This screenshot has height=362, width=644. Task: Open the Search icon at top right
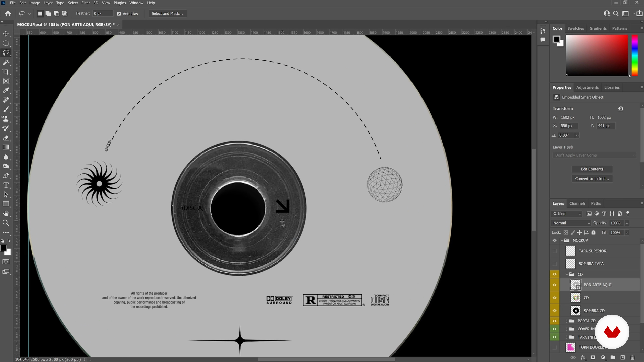point(616,13)
